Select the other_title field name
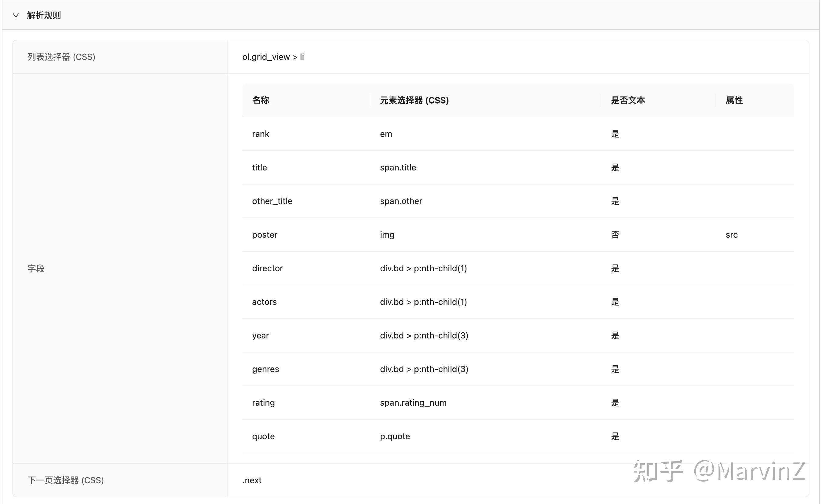The image size is (826, 504). point(272,201)
